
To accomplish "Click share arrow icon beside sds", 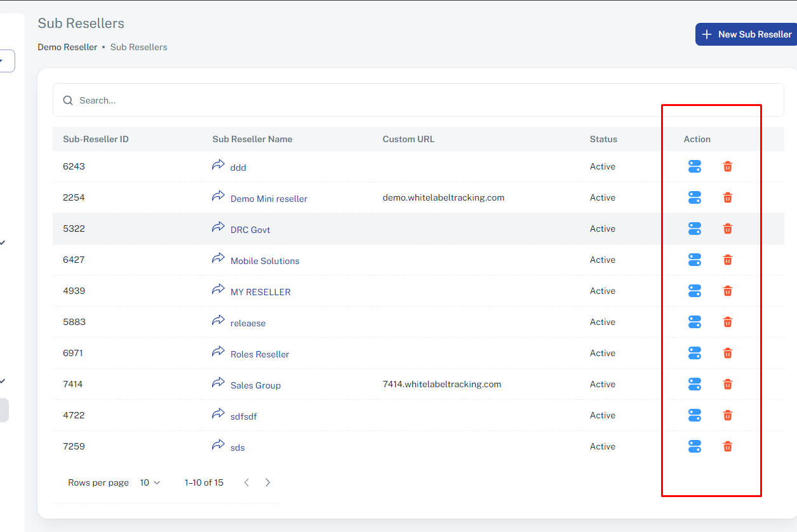I will pos(218,445).
